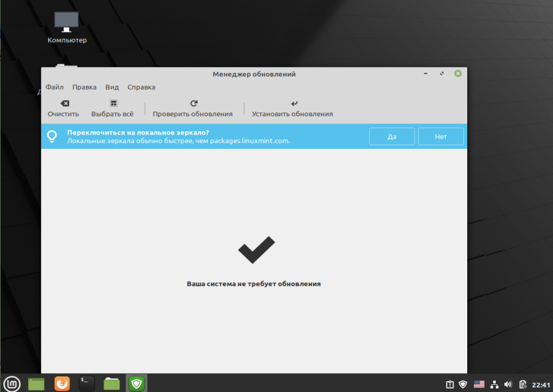This screenshot has width=553, height=392.
Task: Launch Terminal from the taskbar
Action: click(87, 384)
